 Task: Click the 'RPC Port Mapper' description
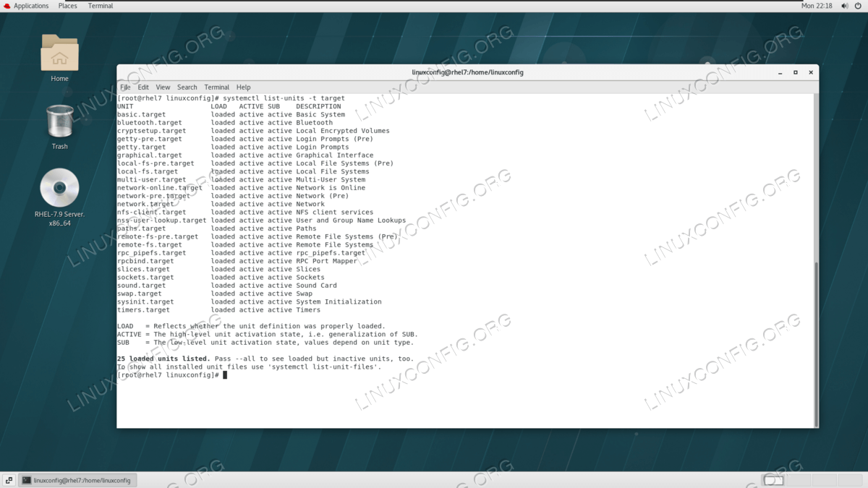(x=326, y=261)
